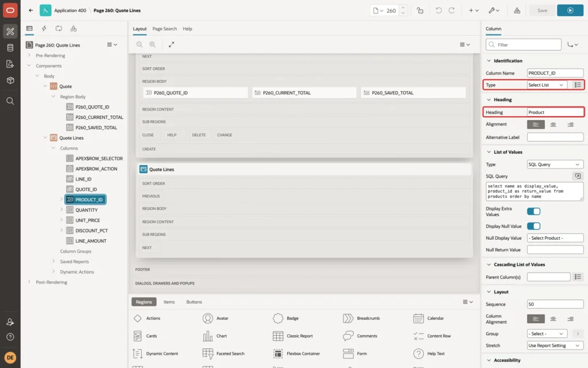The width and height of the screenshot is (588, 368).
Task: Open SQL Query code editor icon
Action: pyautogui.click(x=578, y=176)
